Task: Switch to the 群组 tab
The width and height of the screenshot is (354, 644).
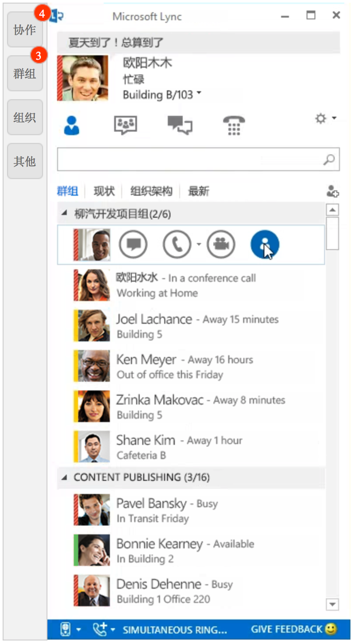Action: pos(67,191)
